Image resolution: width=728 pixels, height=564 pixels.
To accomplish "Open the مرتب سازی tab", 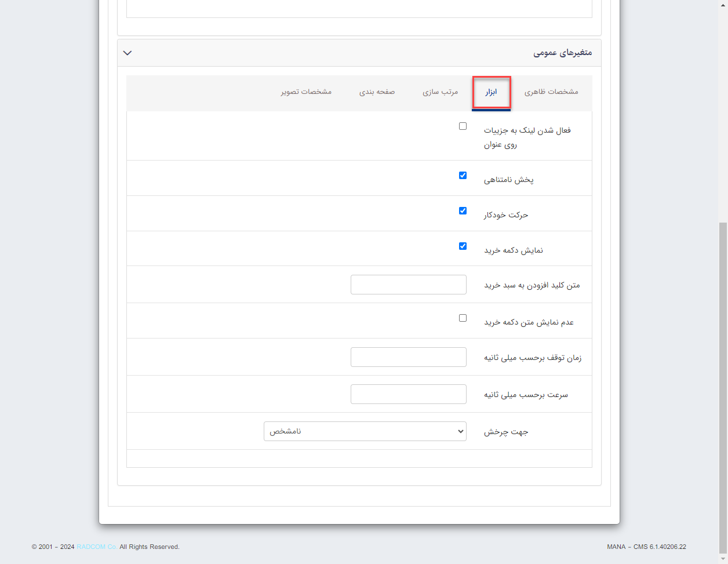I will [x=441, y=92].
